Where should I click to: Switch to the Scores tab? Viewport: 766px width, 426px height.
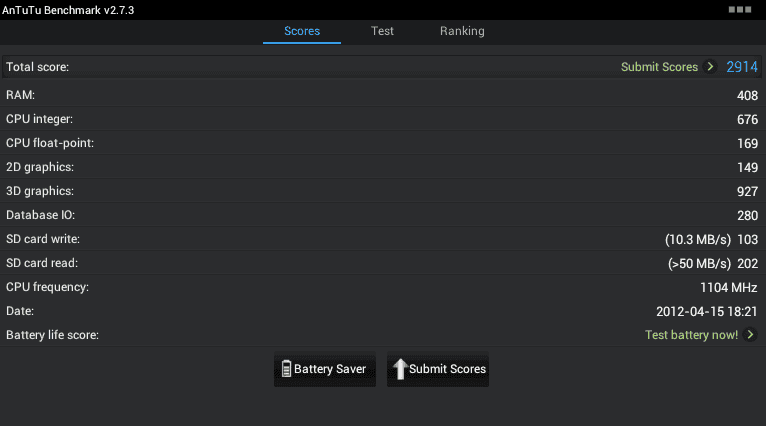302,31
